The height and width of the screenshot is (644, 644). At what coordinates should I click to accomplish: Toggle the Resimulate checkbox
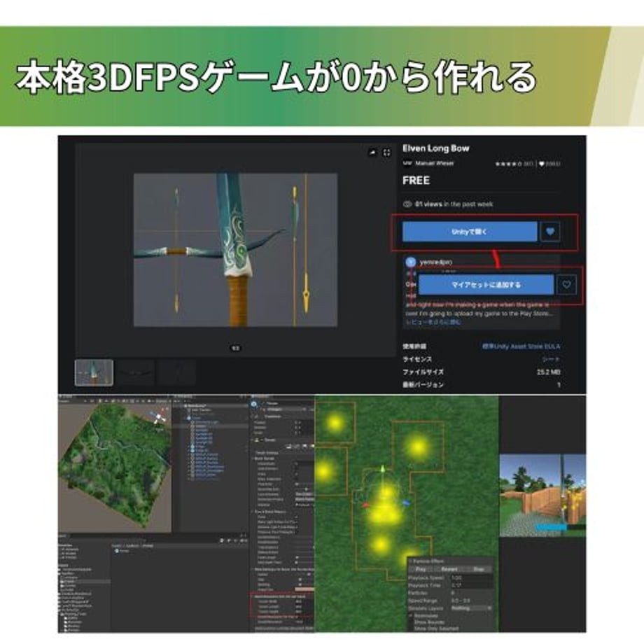pos(411,616)
